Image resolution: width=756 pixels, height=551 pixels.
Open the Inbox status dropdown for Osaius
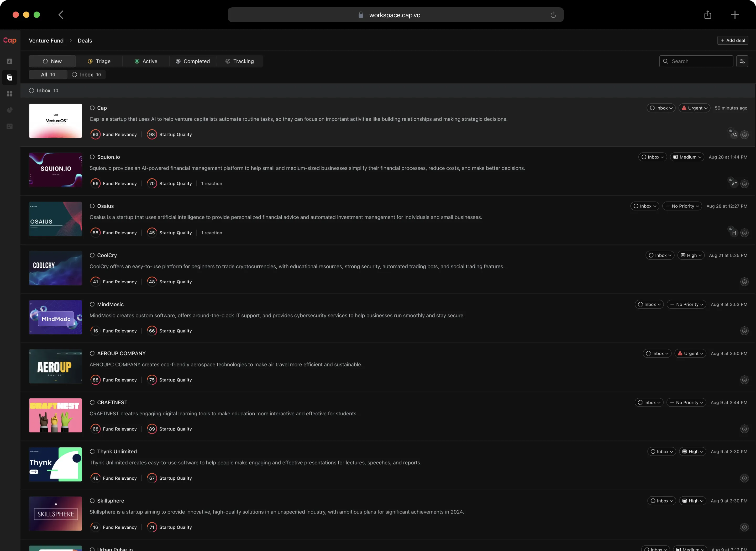click(x=644, y=206)
